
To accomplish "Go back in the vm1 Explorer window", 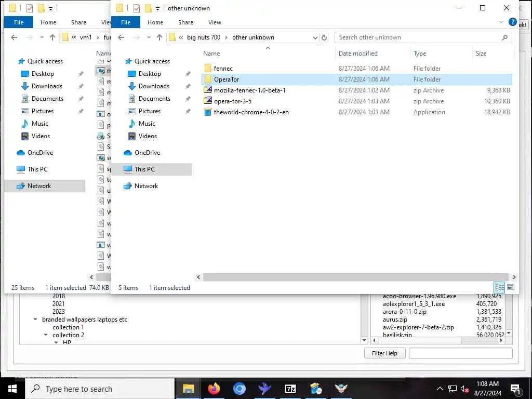I will (x=14, y=37).
